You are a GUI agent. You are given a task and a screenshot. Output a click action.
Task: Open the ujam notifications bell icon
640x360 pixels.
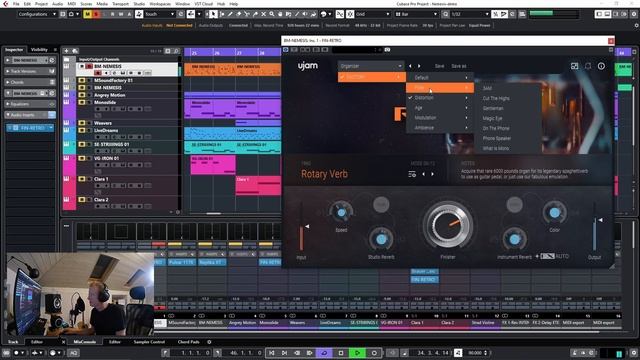click(x=588, y=66)
